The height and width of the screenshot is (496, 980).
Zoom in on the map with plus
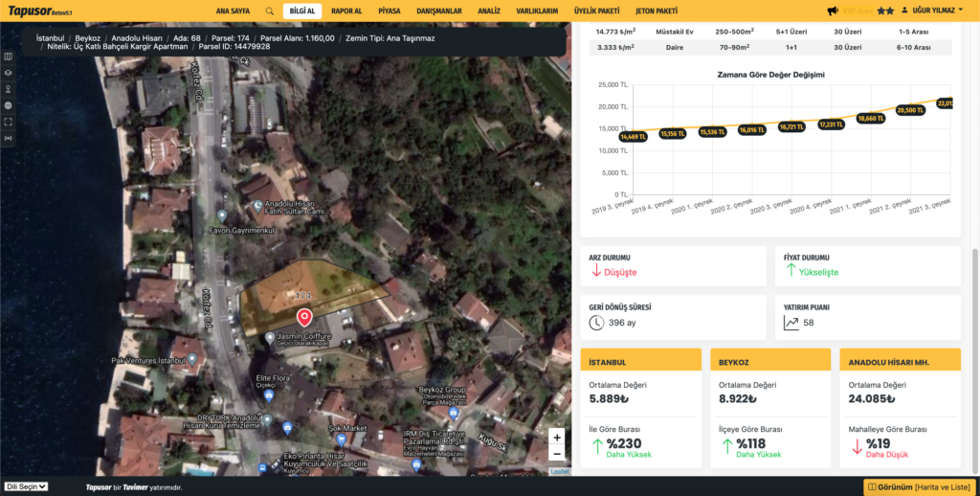(557, 437)
